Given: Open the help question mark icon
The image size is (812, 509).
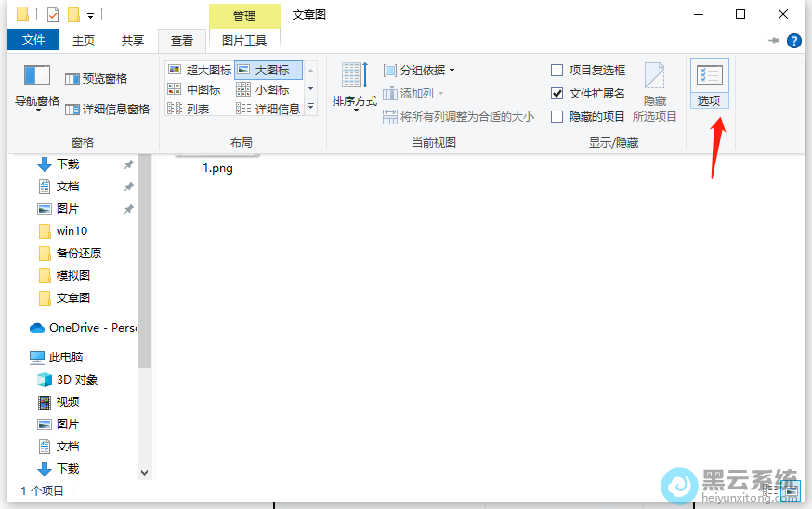Looking at the screenshot, I should (793, 41).
